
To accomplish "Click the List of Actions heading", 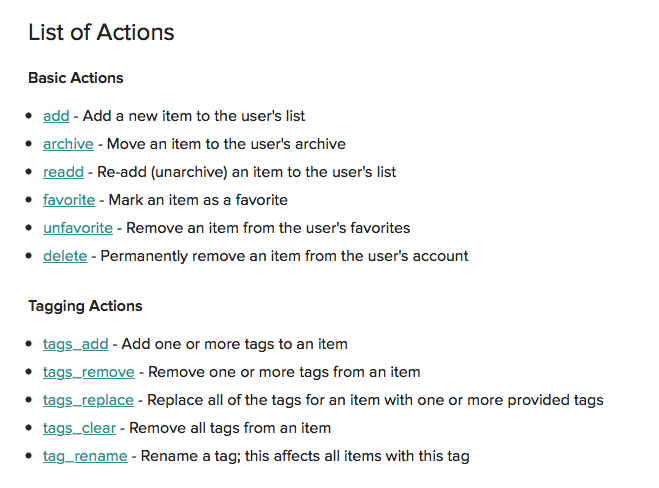I will (x=101, y=32).
